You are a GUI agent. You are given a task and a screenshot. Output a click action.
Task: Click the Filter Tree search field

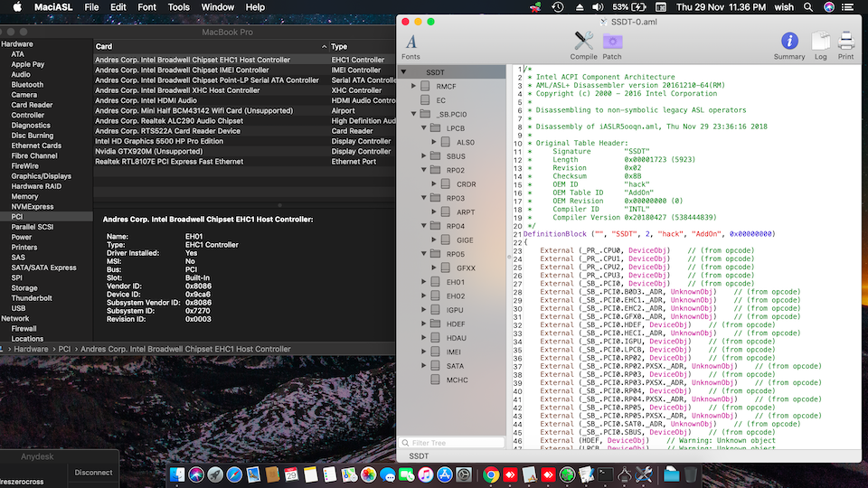pyautogui.click(x=452, y=443)
